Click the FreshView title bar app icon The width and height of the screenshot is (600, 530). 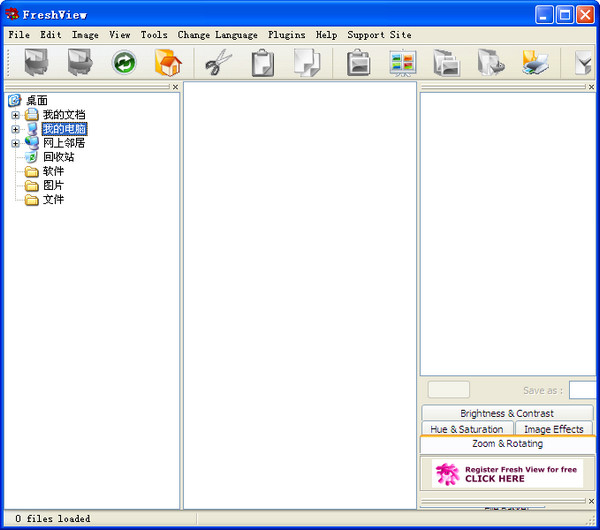tap(12, 14)
